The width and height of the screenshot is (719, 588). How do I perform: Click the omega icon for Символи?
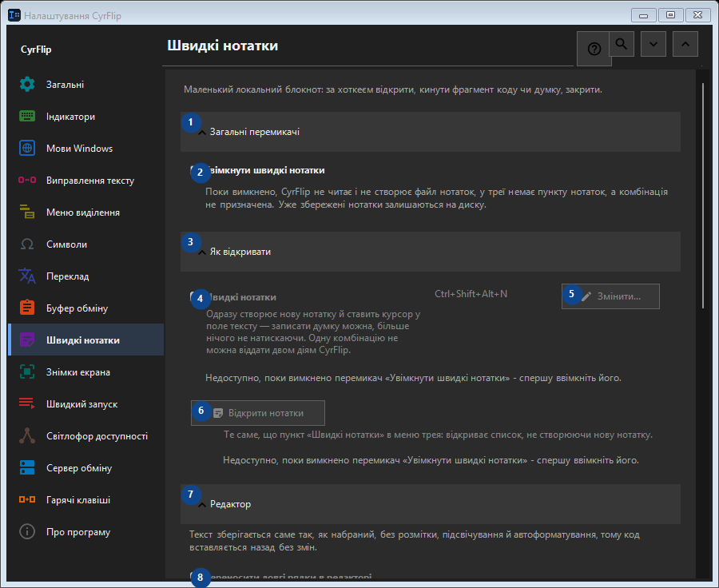27,244
